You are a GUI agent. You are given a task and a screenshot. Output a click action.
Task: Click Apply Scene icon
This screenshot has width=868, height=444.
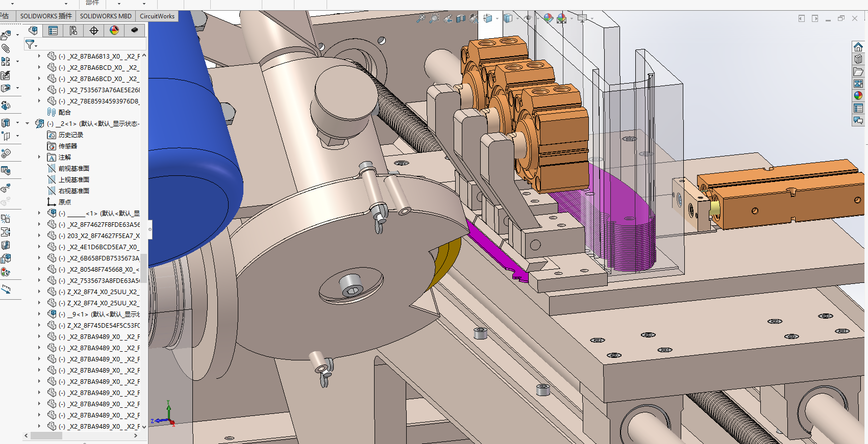[x=562, y=18]
